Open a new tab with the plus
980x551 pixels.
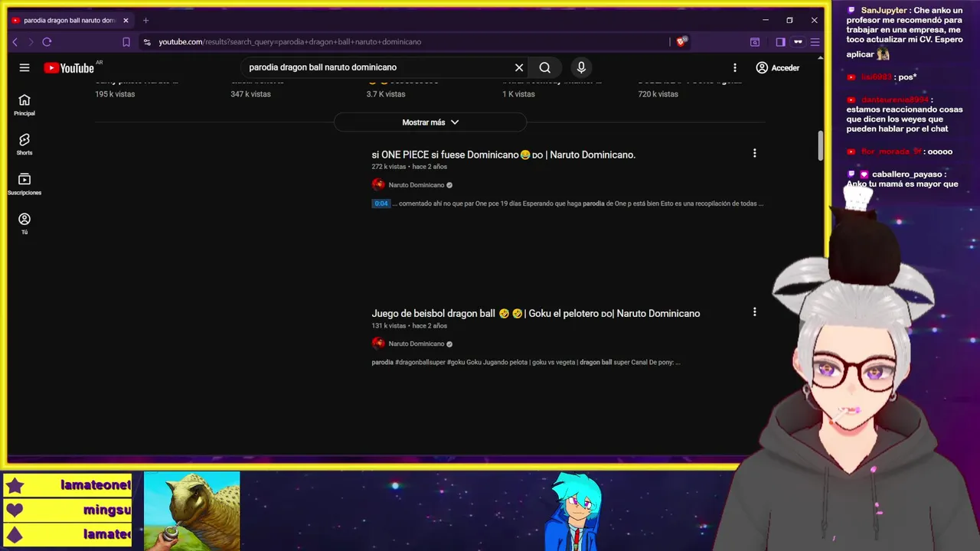click(145, 20)
